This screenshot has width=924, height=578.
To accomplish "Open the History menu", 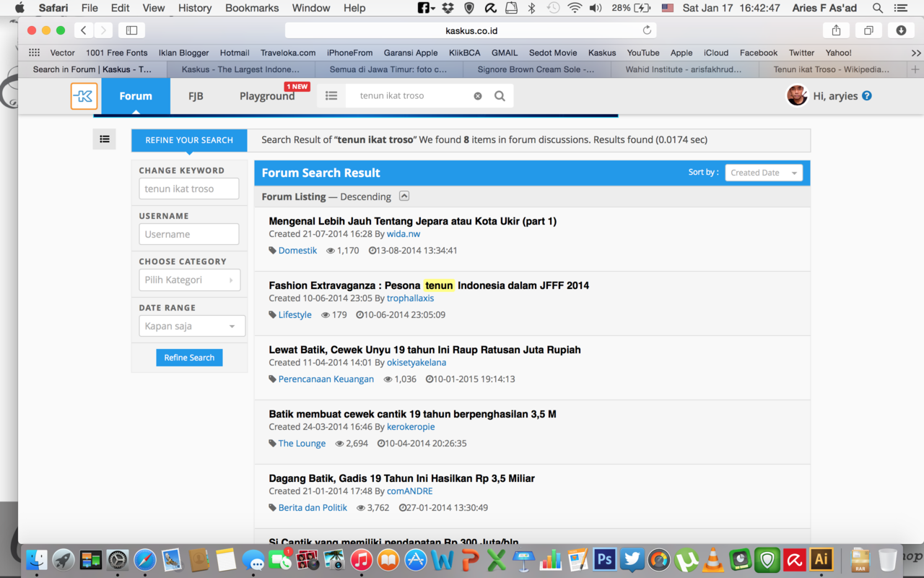I will [195, 8].
